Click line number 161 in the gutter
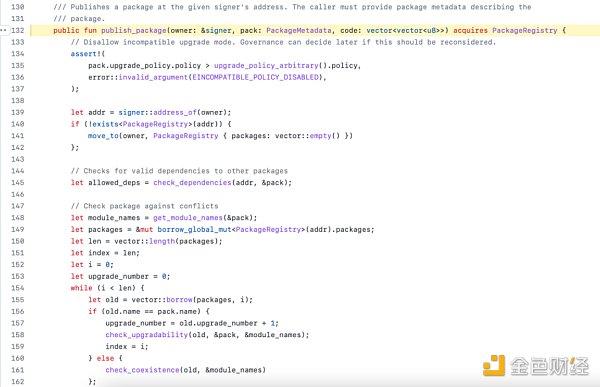This screenshot has height=387, width=600. [18, 370]
